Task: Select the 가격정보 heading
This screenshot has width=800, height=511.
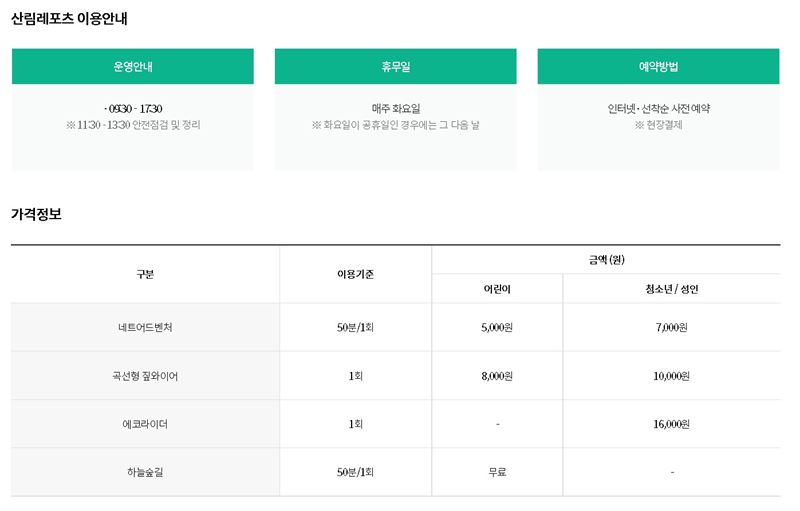Action: 36,214
